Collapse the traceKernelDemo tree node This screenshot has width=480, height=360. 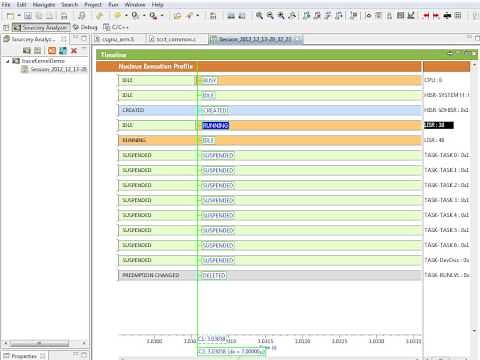pyautogui.click(x=8, y=61)
